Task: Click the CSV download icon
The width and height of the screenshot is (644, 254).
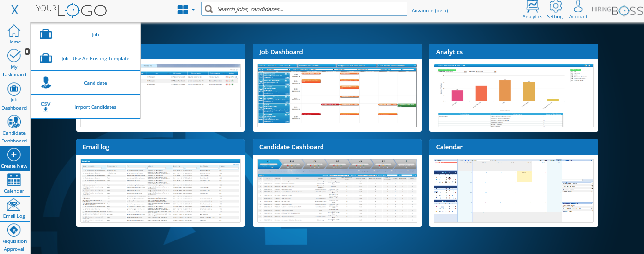Action: pos(46,106)
